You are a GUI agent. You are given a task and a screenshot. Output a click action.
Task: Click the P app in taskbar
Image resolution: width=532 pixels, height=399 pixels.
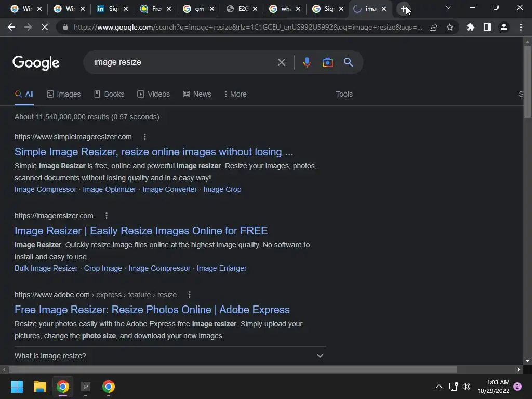(x=86, y=387)
